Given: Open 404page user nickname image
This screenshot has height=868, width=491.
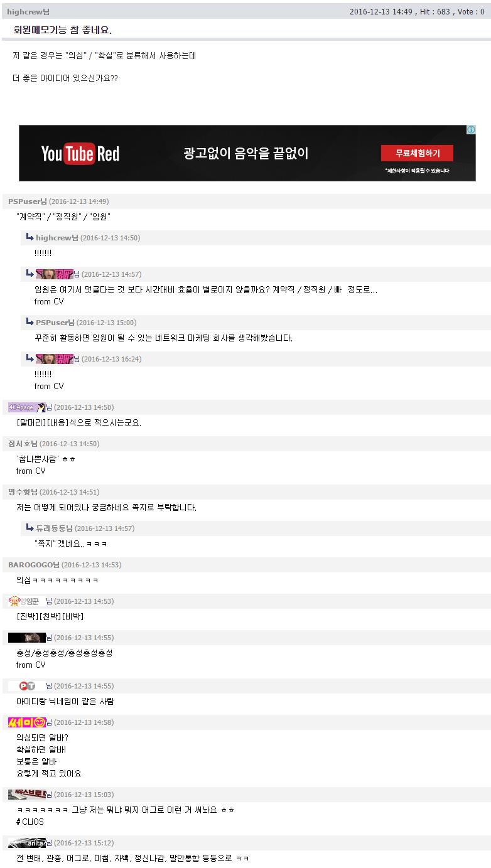Looking at the screenshot, I should click(x=27, y=407).
